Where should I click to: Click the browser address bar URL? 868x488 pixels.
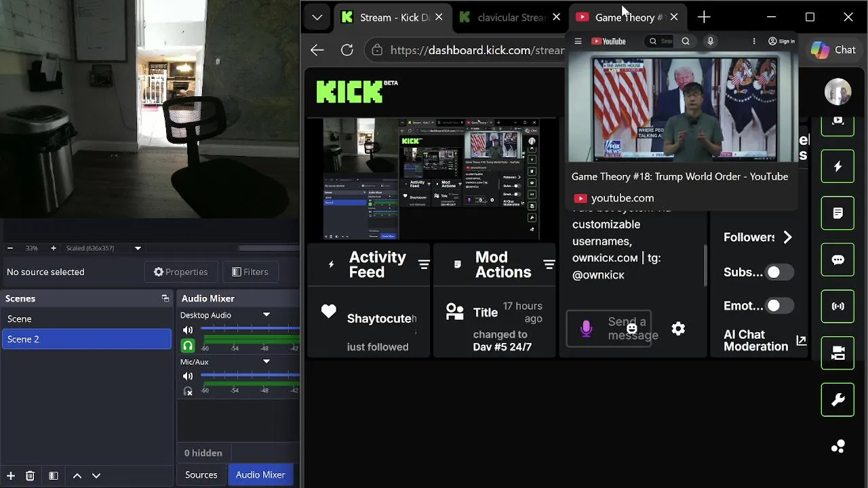(x=477, y=50)
